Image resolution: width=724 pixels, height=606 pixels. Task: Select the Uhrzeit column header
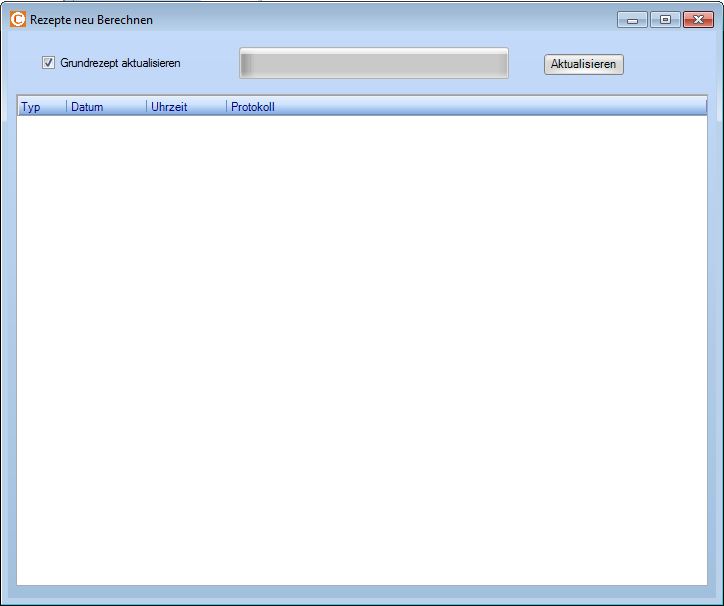(x=169, y=107)
